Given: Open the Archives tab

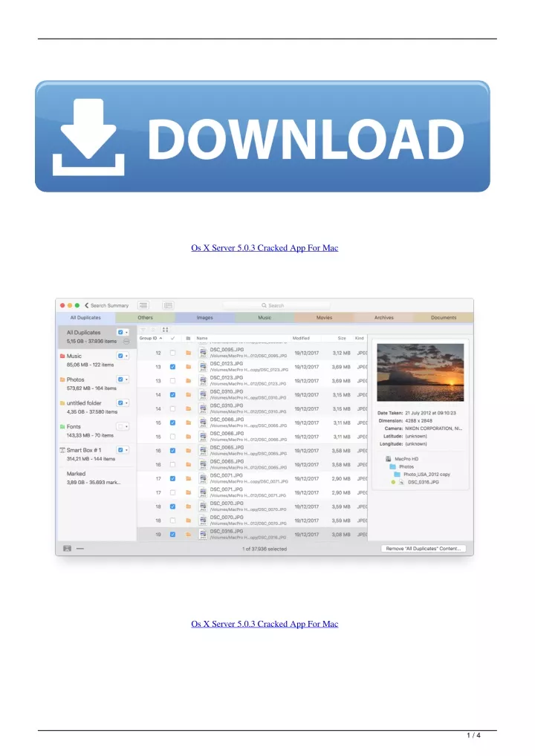Looking at the screenshot, I should [384, 318].
